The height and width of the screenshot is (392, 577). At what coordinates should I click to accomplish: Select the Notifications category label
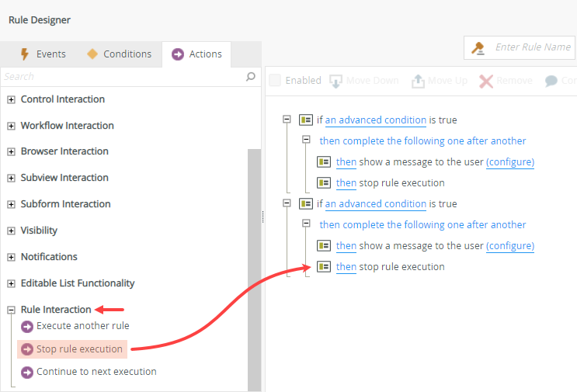click(49, 257)
